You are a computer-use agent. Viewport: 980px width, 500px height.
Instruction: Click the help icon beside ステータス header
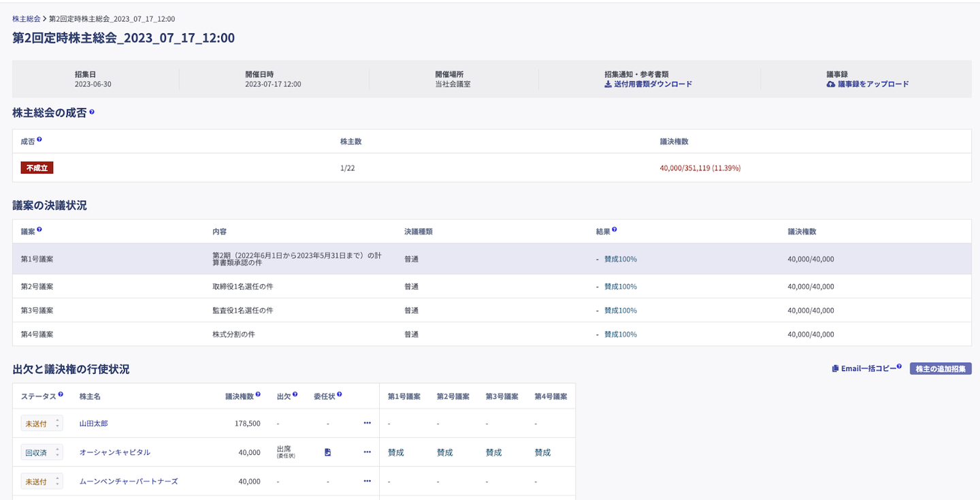coord(61,394)
